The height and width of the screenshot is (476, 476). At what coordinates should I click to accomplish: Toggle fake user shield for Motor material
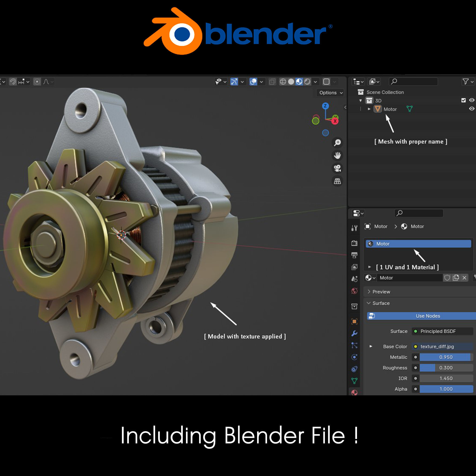(447, 278)
